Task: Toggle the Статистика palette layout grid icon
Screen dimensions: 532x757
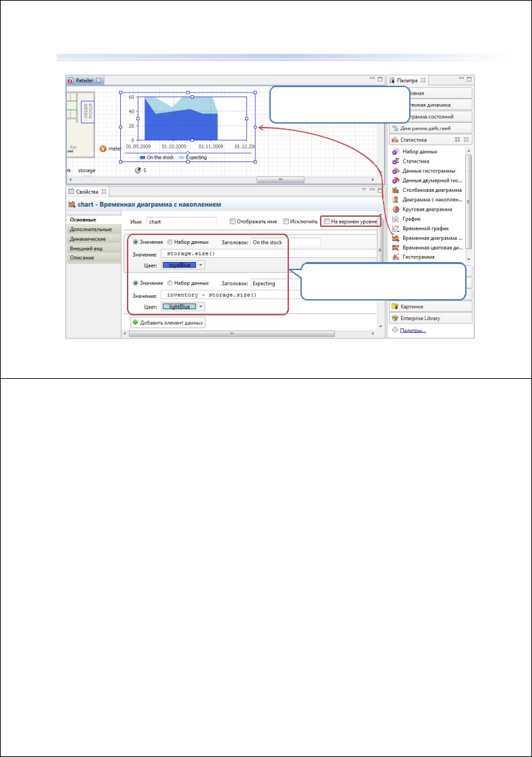Action: (457, 140)
